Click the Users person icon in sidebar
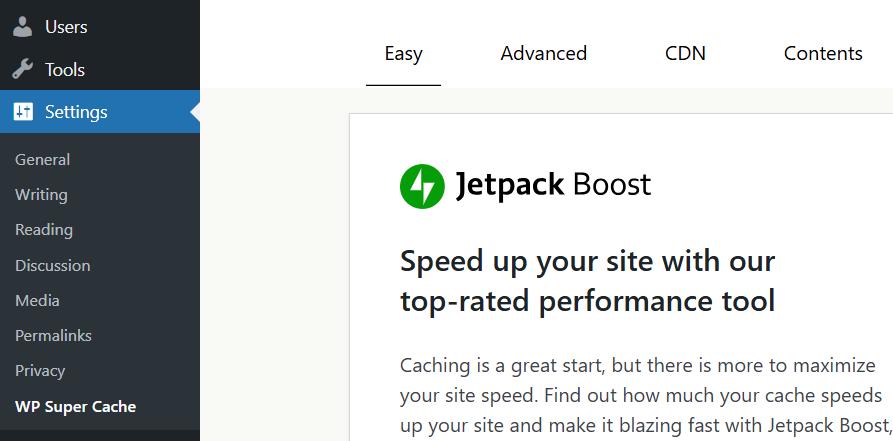 click(x=22, y=27)
